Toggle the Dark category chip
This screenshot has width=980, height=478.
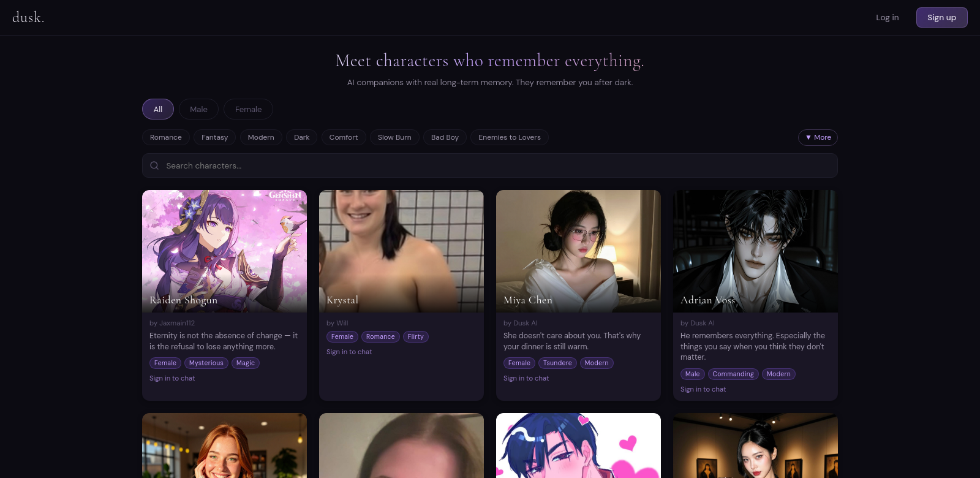pyautogui.click(x=302, y=137)
